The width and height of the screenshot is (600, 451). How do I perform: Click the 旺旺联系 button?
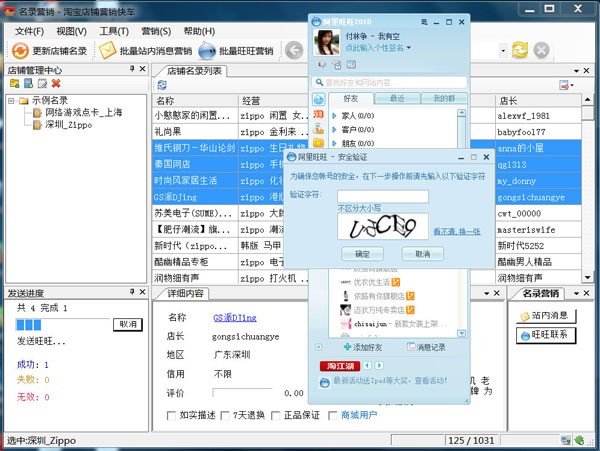(x=546, y=335)
